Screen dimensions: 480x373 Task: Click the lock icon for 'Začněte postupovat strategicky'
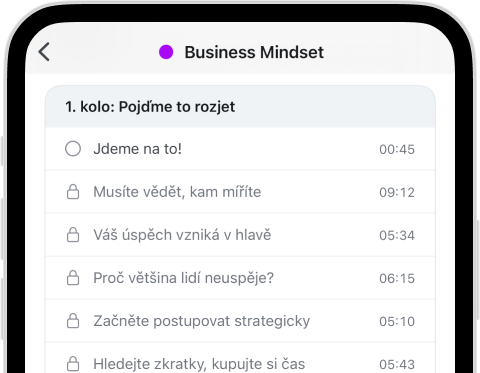coord(73,321)
